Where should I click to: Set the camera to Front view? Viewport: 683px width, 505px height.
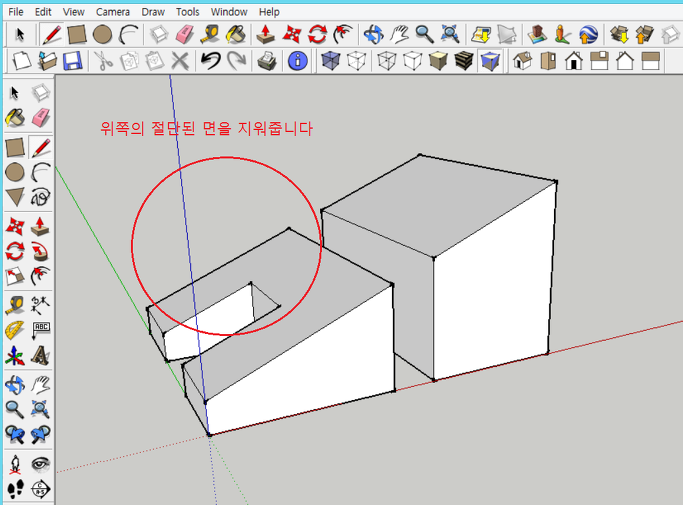(x=574, y=61)
